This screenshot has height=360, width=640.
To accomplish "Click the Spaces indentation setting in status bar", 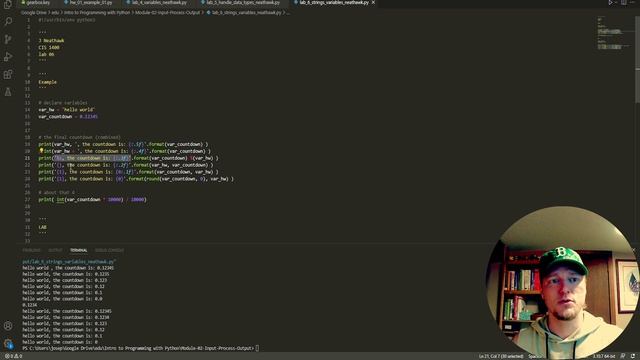I will 535,356.
